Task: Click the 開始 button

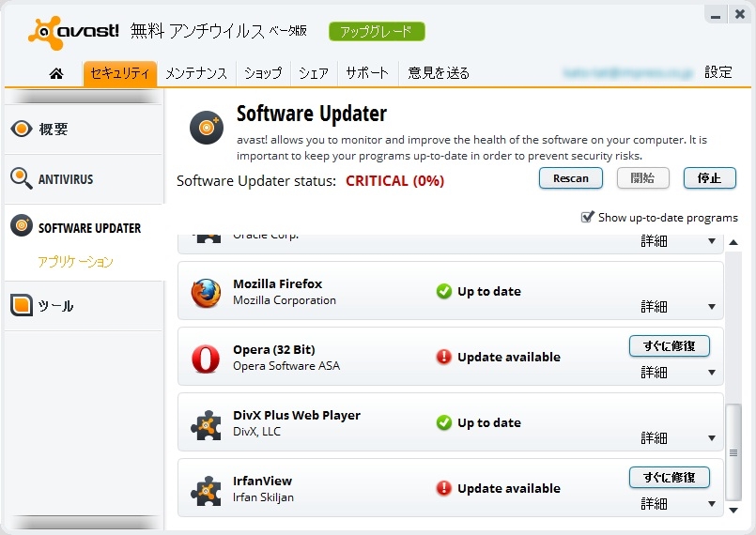Action: point(642,178)
